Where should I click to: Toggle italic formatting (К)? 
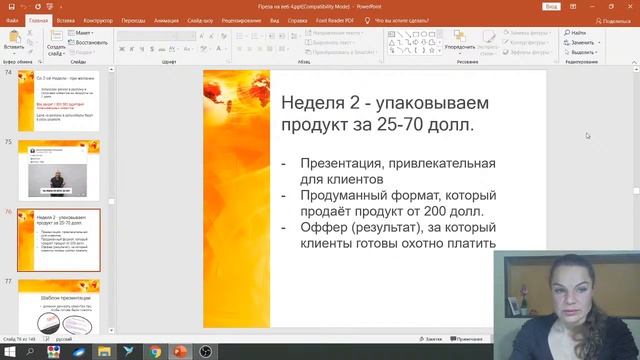click(x=131, y=49)
